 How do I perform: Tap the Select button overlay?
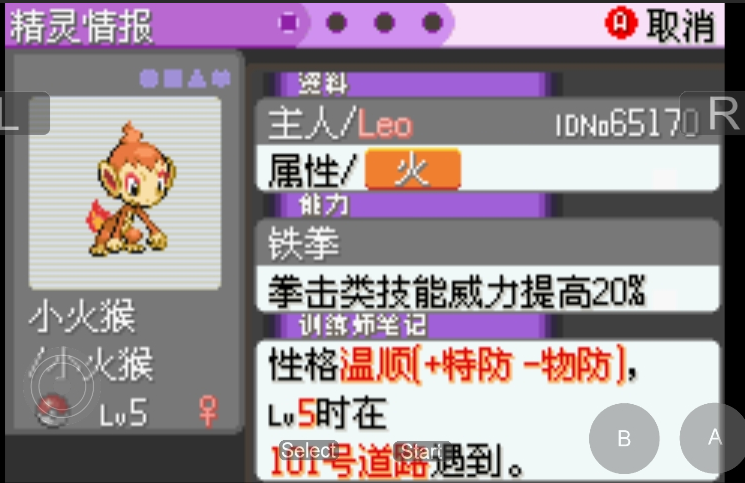(x=309, y=451)
